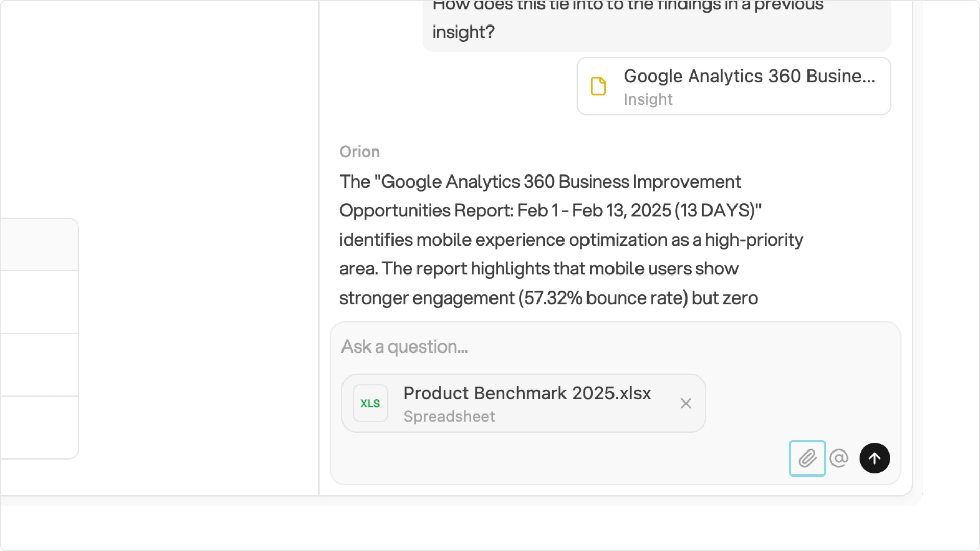980x551 pixels.
Task: Select the bottom row in left panel
Action: tap(39, 427)
